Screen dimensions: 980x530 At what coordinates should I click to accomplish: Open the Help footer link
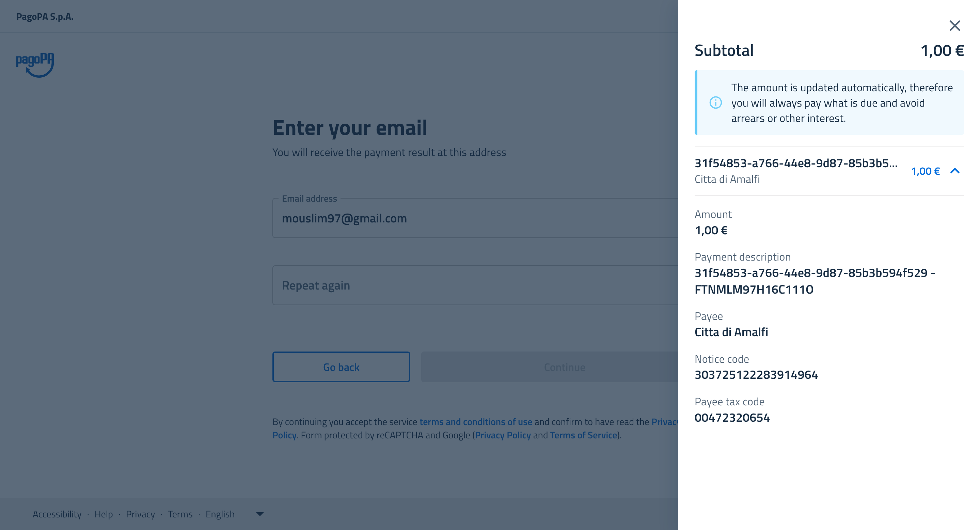(104, 514)
